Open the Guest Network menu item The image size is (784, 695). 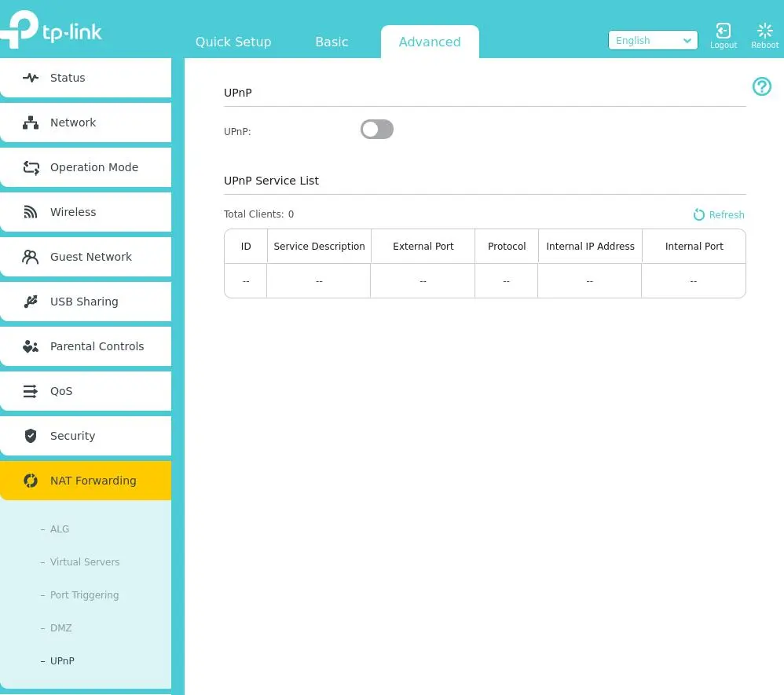[86, 257]
